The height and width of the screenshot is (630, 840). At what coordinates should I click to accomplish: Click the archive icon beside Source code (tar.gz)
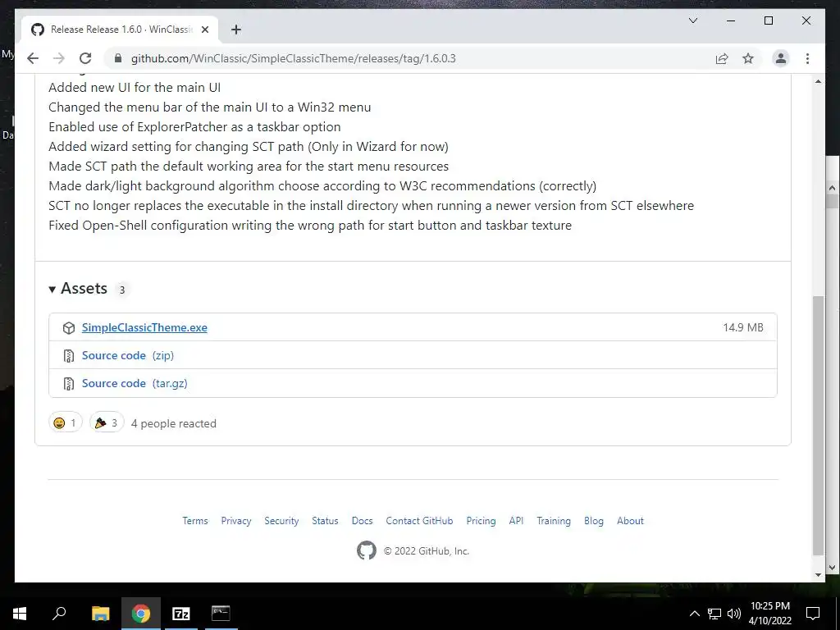pyautogui.click(x=69, y=384)
